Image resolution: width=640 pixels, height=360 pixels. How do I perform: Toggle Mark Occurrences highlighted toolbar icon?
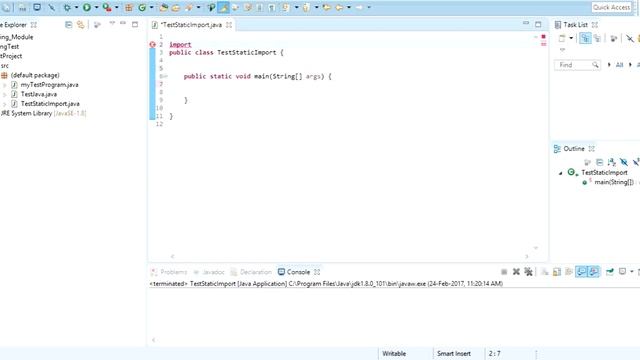pos(223,7)
